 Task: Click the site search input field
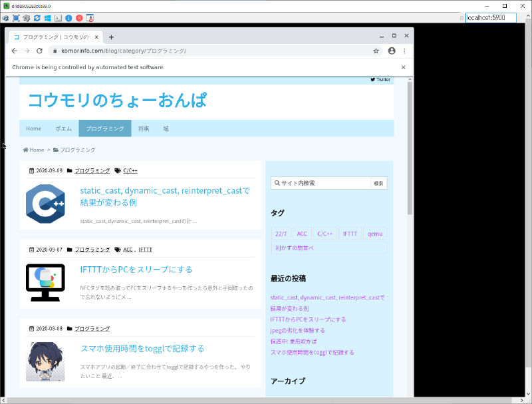[x=322, y=183]
